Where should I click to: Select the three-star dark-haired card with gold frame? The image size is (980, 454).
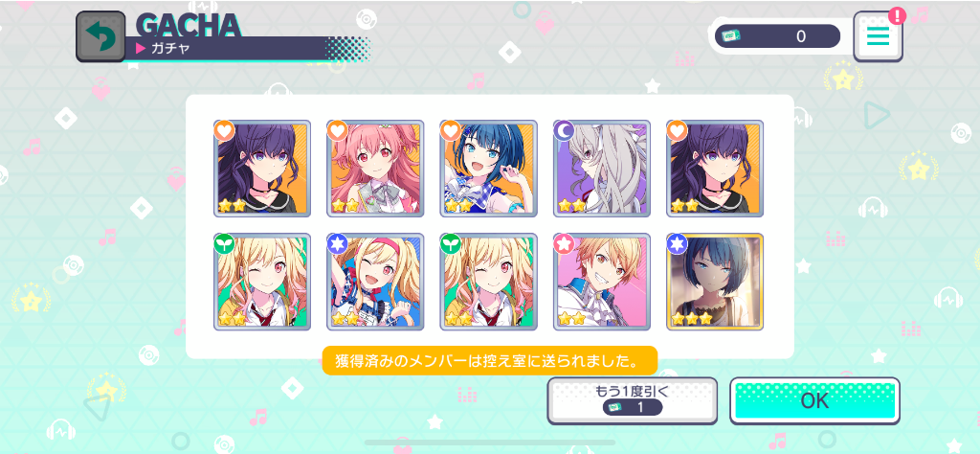pyautogui.click(x=715, y=282)
